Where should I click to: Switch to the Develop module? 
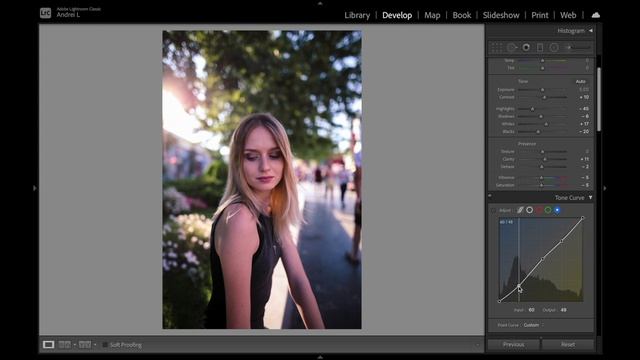coord(397,15)
